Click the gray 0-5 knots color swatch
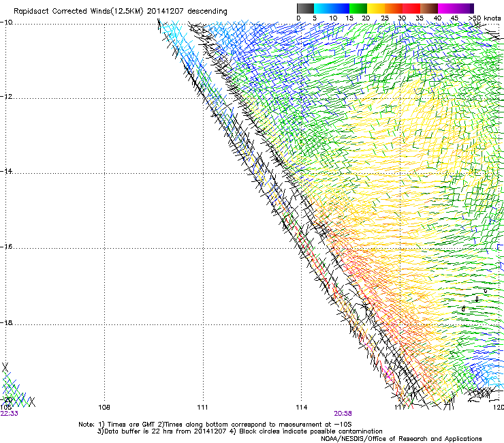504x443 pixels. click(x=305, y=8)
